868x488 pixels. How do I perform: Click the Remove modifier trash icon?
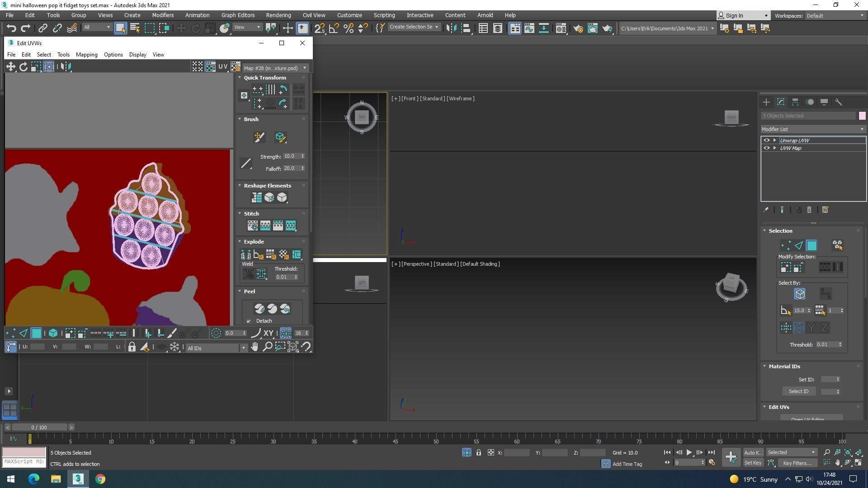[x=809, y=210]
